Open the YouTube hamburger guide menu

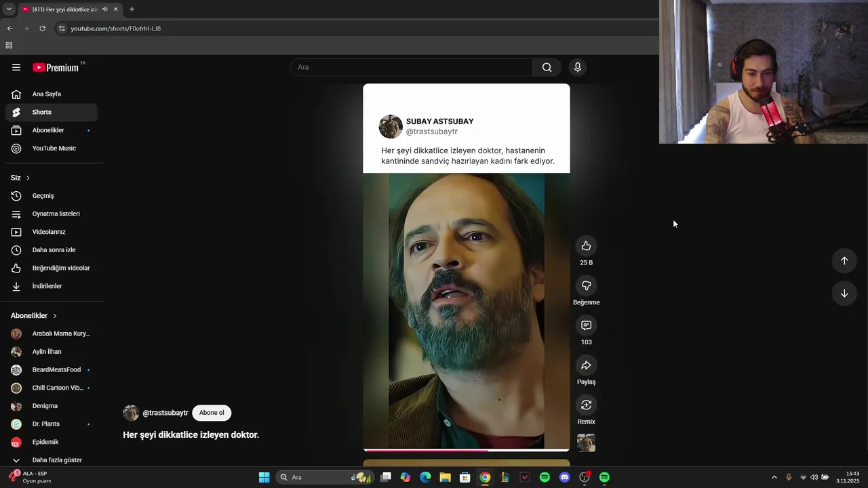point(16,67)
